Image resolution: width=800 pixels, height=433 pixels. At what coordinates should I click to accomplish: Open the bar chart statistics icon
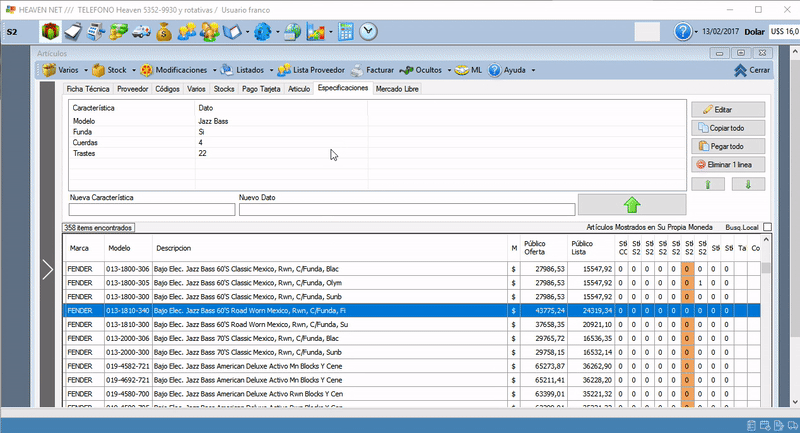tap(316, 32)
